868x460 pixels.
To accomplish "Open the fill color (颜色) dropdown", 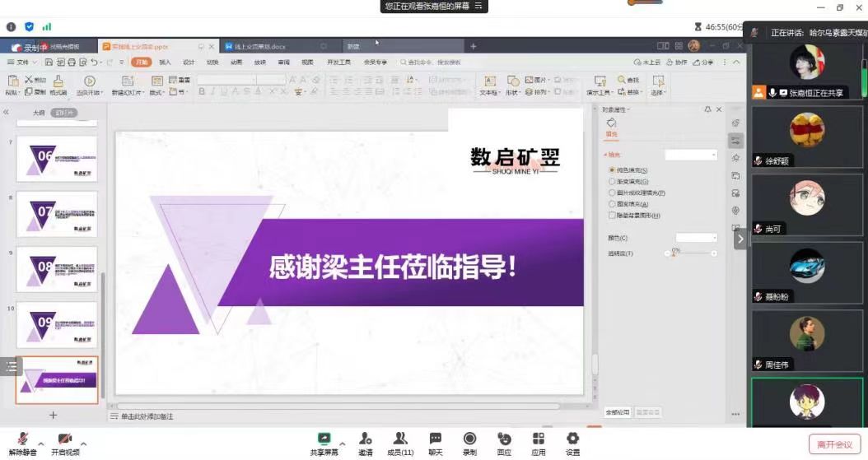I will click(696, 238).
